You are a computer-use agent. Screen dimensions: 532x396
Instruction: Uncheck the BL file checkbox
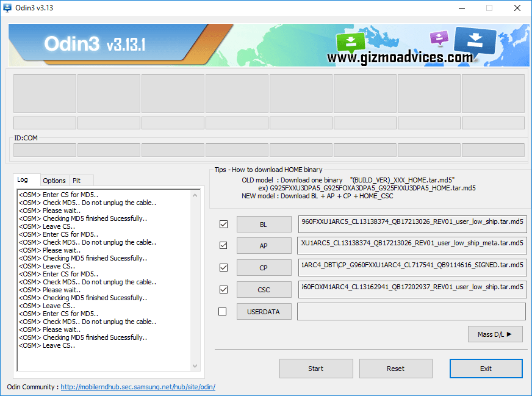tap(223, 225)
